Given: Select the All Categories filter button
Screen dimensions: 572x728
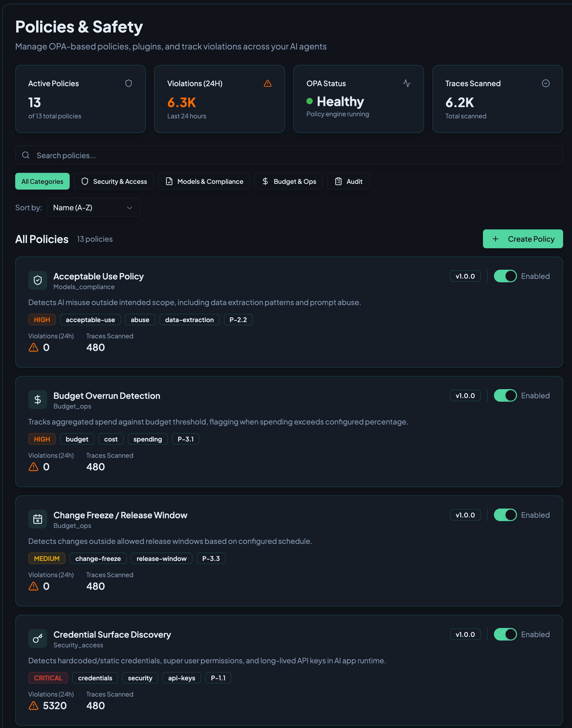Looking at the screenshot, I should (42, 181).
